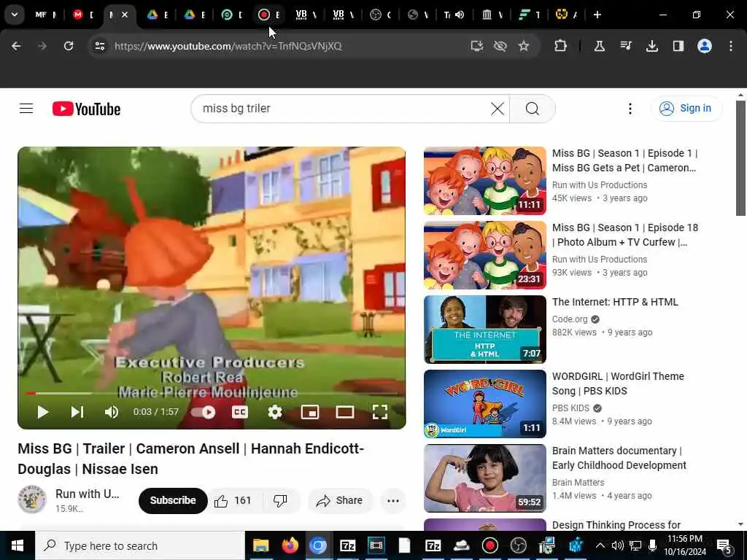Switch to the red record-icon tab
This screenshot has width=747, height=560.
[x=269, y=15]
